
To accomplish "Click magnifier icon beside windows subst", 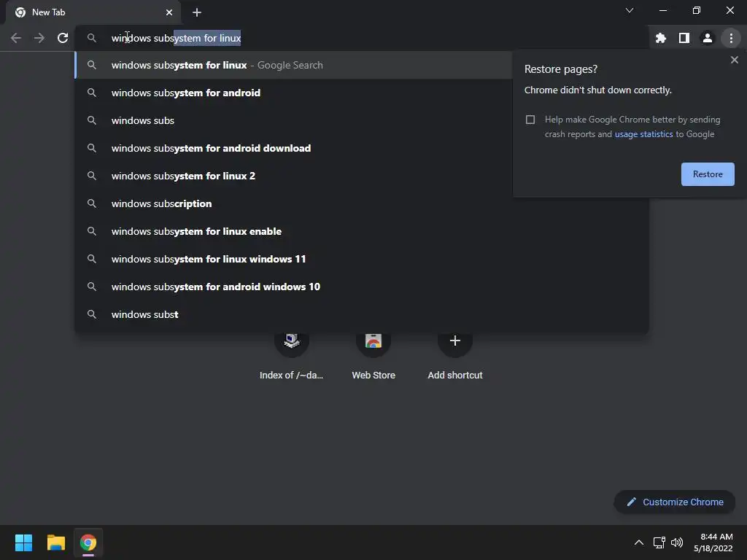I will (x=92, y=314).
